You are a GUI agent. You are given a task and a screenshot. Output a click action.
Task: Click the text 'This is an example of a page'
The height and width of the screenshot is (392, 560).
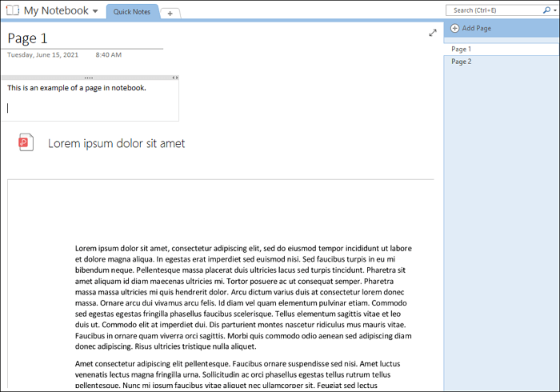pyautogui.click(x=77, y=88)
